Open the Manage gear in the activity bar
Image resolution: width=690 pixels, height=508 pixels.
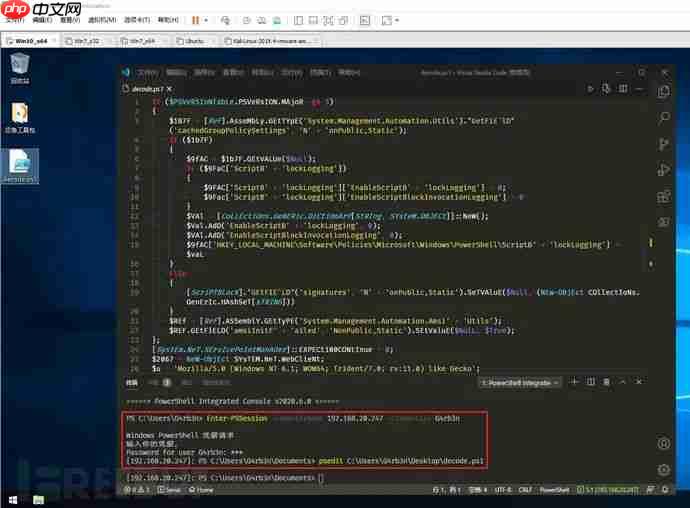(x=664, y=470)
